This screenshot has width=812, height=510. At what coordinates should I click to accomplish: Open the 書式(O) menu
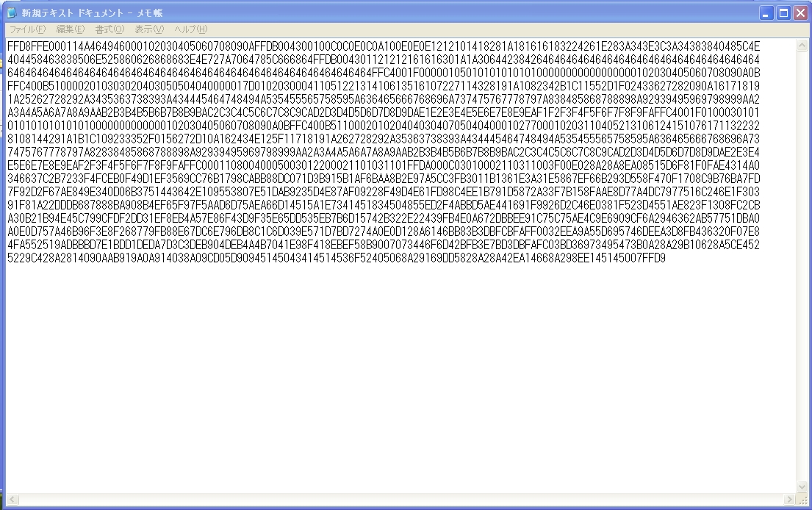[x=109, y=29]
